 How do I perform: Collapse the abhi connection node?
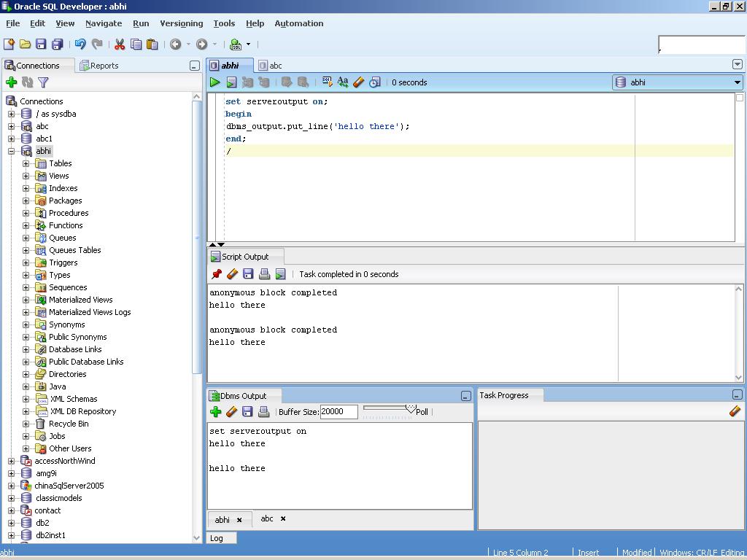point(12,152)
